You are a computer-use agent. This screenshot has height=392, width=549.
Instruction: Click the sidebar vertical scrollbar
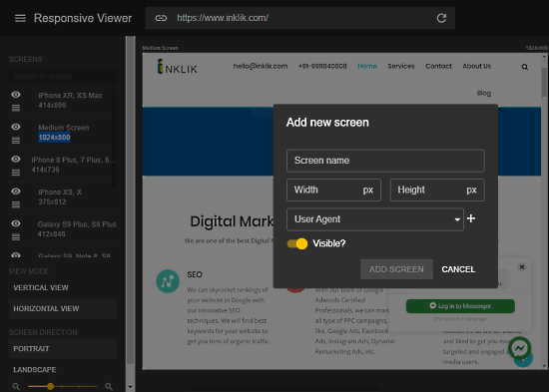coord(130,199)
